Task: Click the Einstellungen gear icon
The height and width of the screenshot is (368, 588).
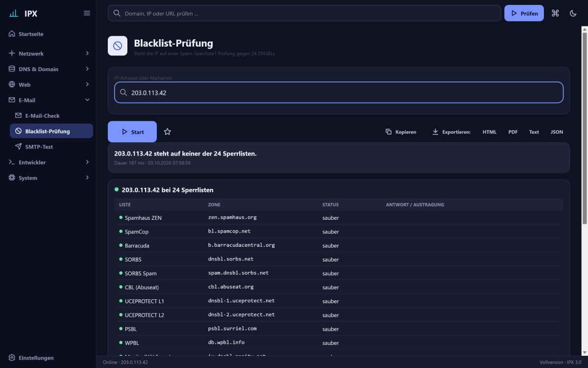Action: pyautogui.click(x=12, y=358)
